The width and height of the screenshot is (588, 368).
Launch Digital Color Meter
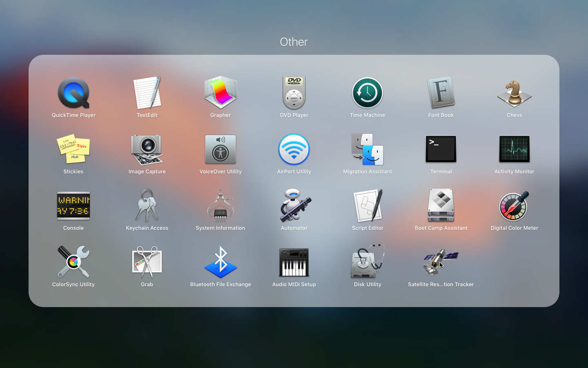514,206
